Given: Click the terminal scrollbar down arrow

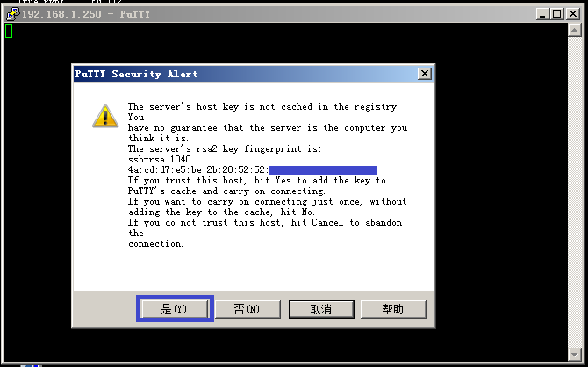Looking at the screenshot, I should pos(574,354).
